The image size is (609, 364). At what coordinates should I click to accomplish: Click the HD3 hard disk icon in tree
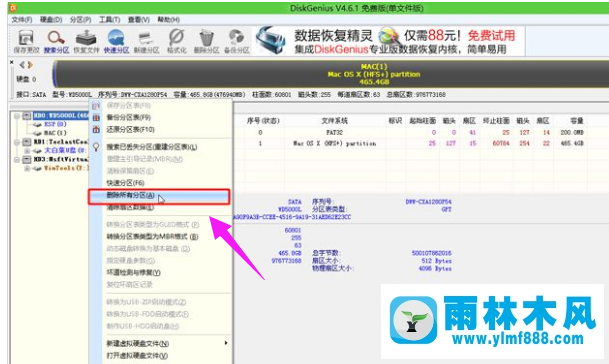tap(27, 159)
